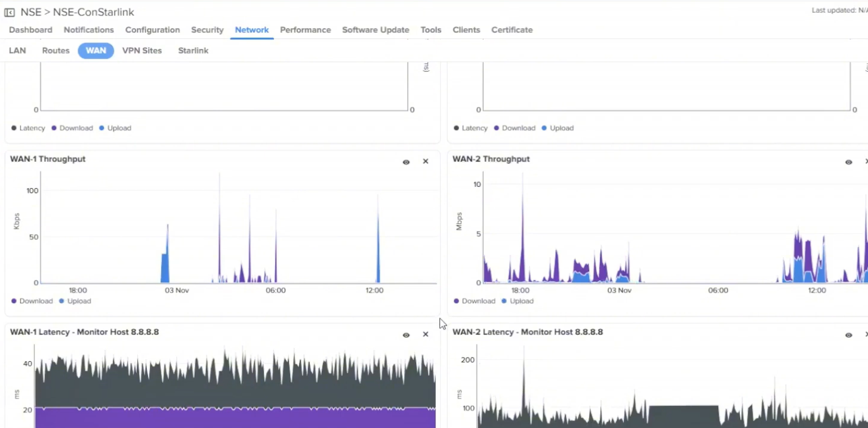Toggle Upload color dot in top-right chart legend
The height and width of the screenshot is (428, 868).
544,128
